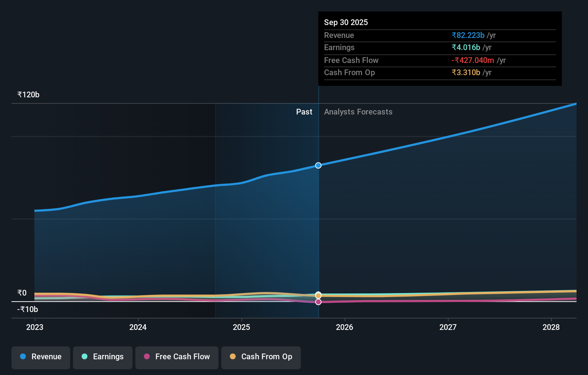Click the pink Free Cash Flow legend dot
This screenshot has width=588, height=375.
click(147, 357)
